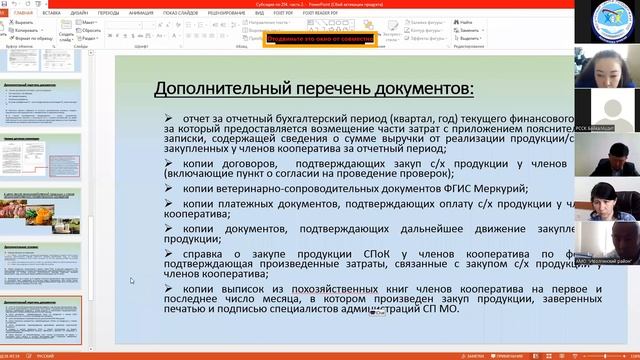This screenshot has height=360, width=640.
Task: Click Русский language indicator in status bar
Action: 45,356
